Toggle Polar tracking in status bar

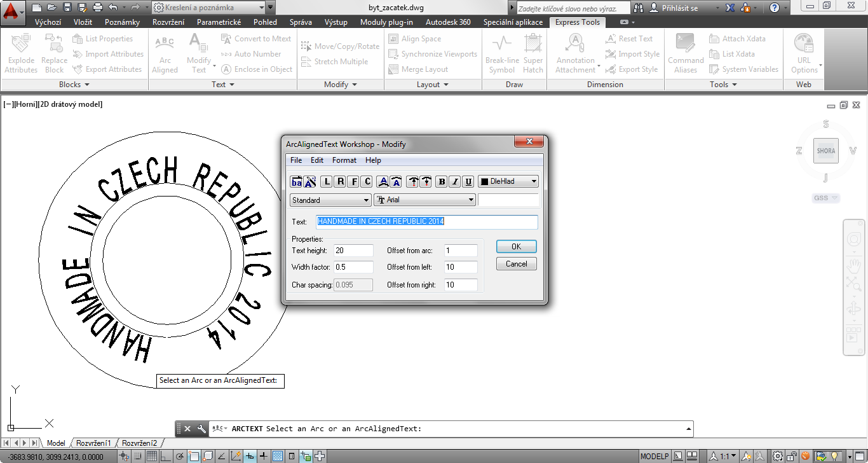click(180, 456)
